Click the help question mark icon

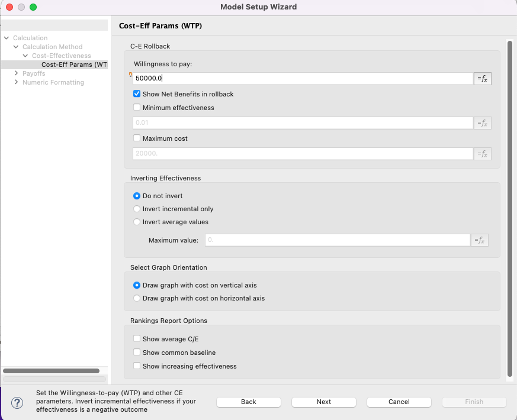click(17, 402)
